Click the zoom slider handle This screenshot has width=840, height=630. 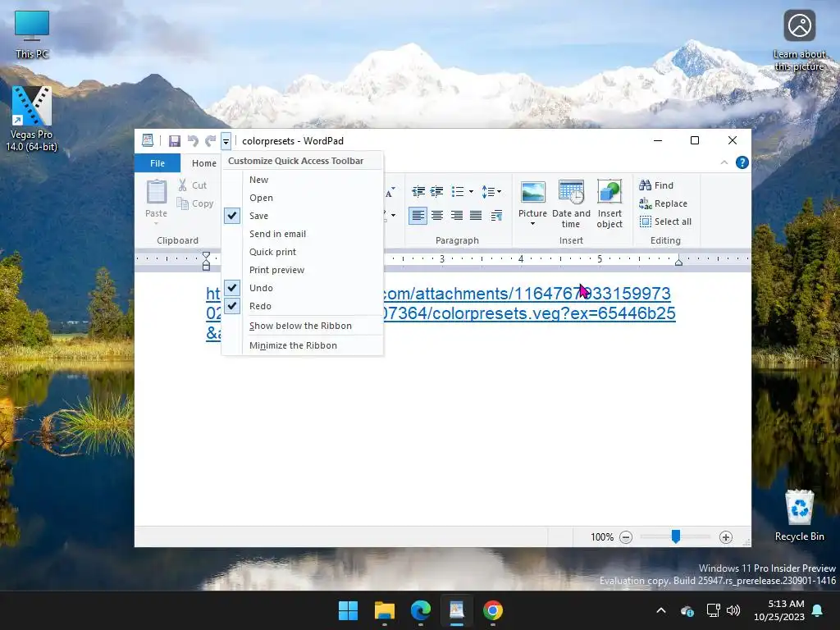(x=676, y=536)
